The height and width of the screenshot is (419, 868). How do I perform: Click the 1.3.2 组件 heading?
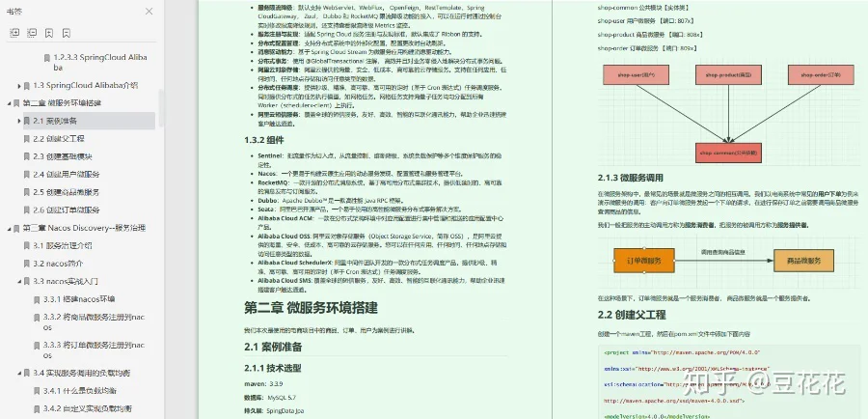point(263,140)
